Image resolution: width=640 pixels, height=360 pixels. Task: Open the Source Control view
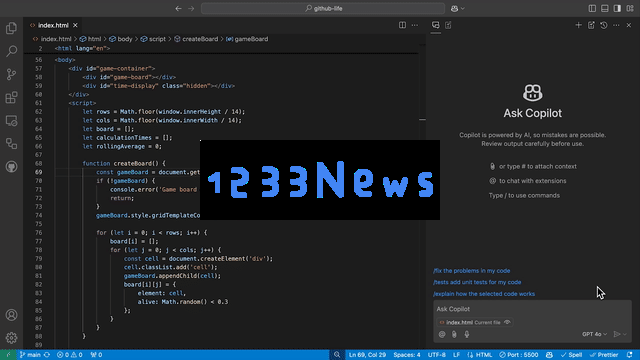(11, 74)
